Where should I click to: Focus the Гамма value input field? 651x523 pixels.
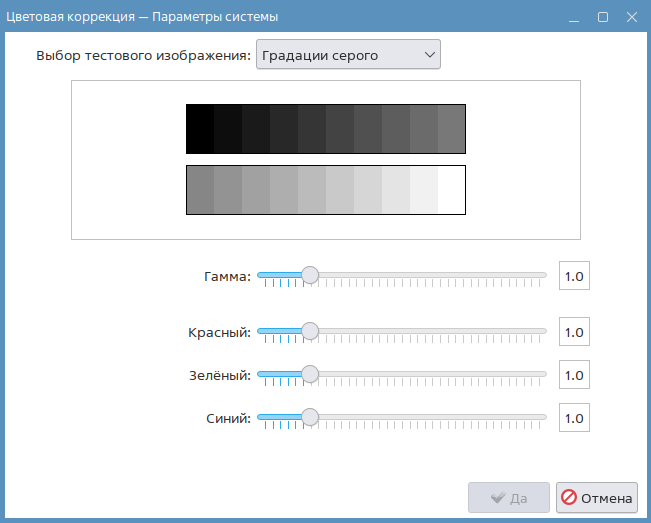point(574,275)
